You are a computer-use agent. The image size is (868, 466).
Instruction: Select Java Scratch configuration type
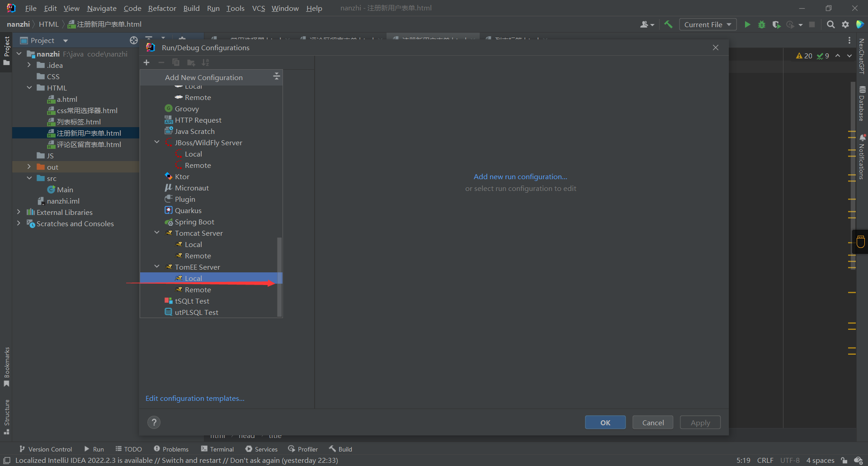(189, 131)
